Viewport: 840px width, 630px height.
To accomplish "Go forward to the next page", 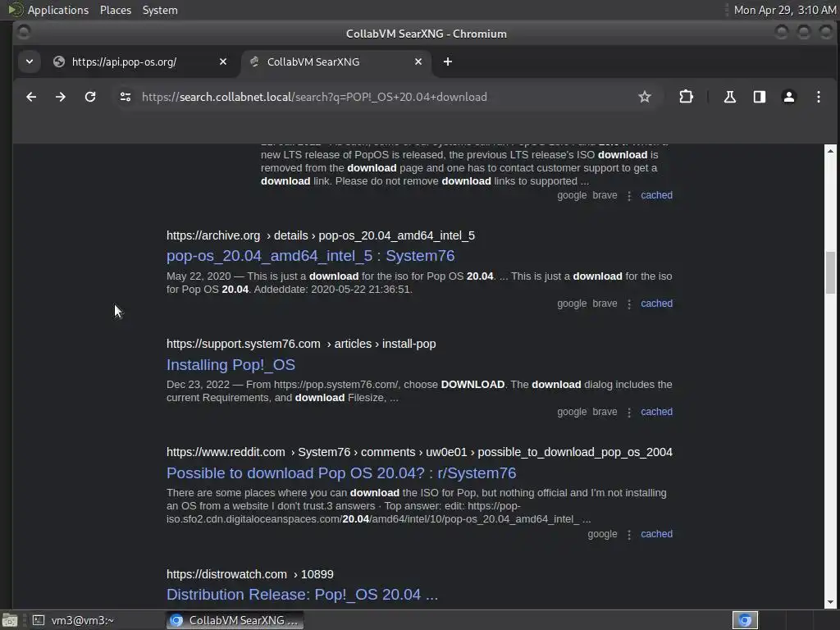I will [x=61, y=97].
